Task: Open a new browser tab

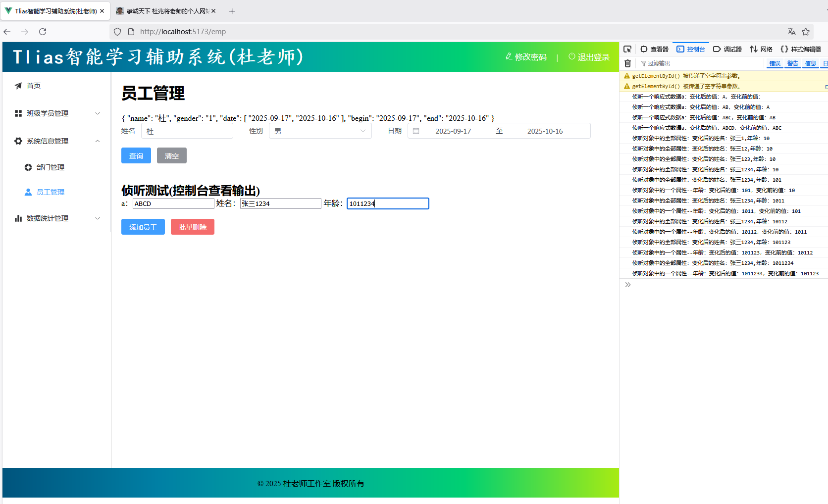Action: click(232, 11)
